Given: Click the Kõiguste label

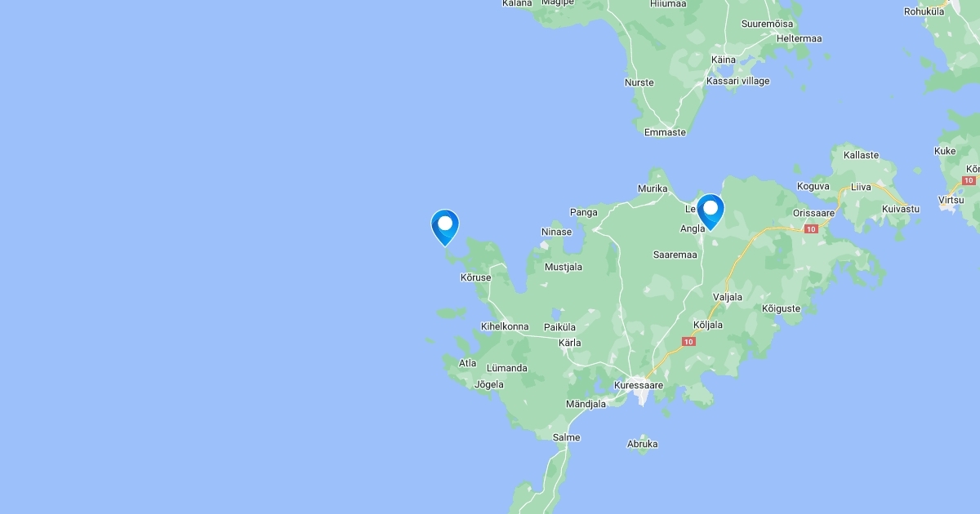Looking at the screenshot, I should (x=781, y=309).
